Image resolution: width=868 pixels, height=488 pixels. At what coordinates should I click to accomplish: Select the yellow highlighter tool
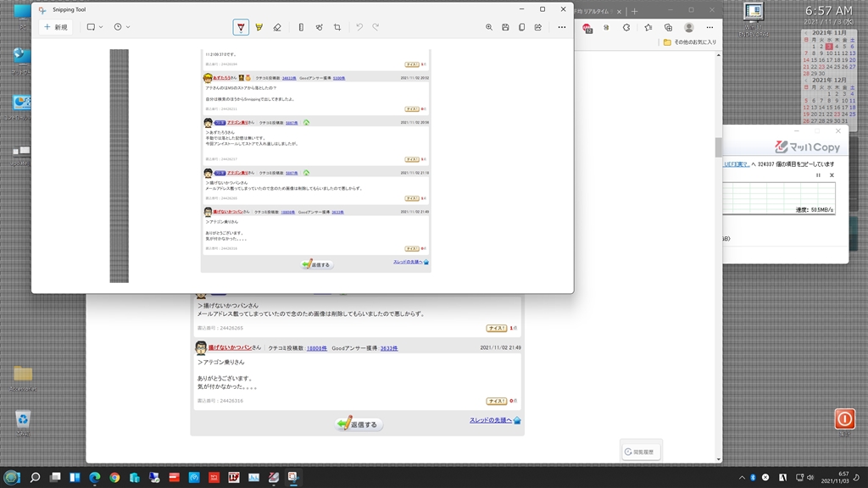(259, 27)
